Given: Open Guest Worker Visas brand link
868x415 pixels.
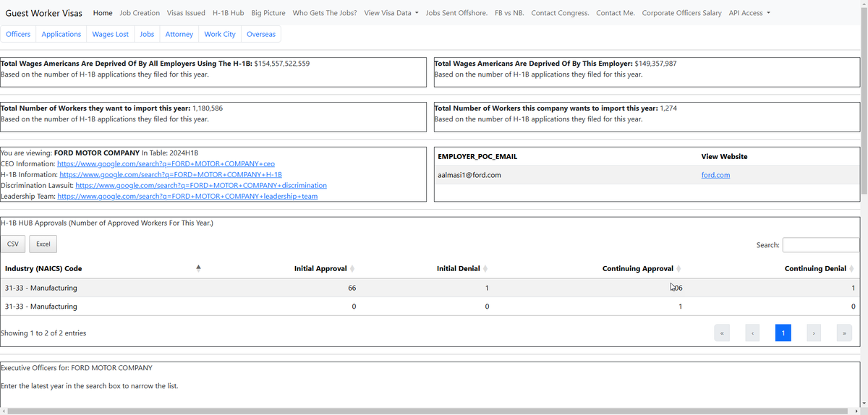Looking at the screenshot, I should click(44, 13).
